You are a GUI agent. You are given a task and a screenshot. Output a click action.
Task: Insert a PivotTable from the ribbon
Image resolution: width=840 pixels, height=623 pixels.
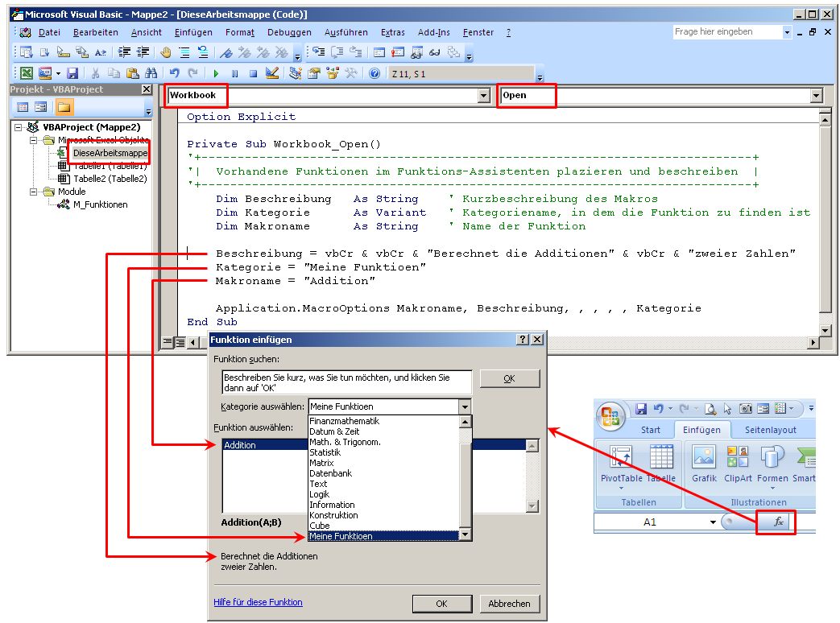[x=622, y=466]
